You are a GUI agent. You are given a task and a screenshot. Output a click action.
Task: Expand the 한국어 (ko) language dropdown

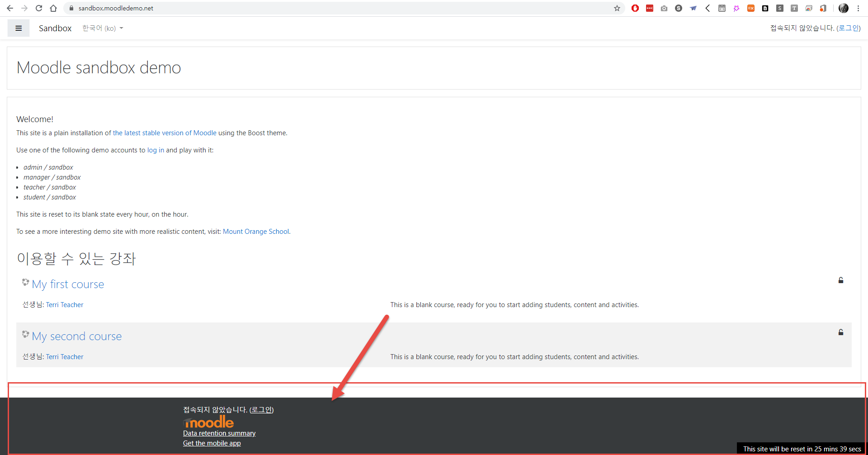(103, 28)
